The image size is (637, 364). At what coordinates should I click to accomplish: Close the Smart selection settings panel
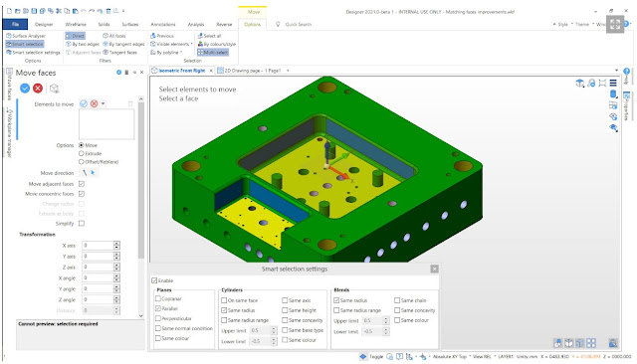[434, 269]
